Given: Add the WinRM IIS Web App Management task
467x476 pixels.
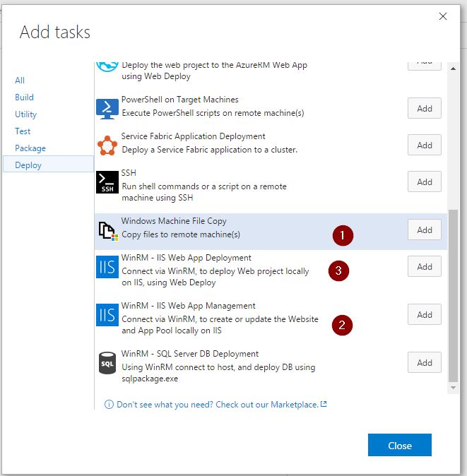Looking at the screenshot, I should (x=424, y=314).
